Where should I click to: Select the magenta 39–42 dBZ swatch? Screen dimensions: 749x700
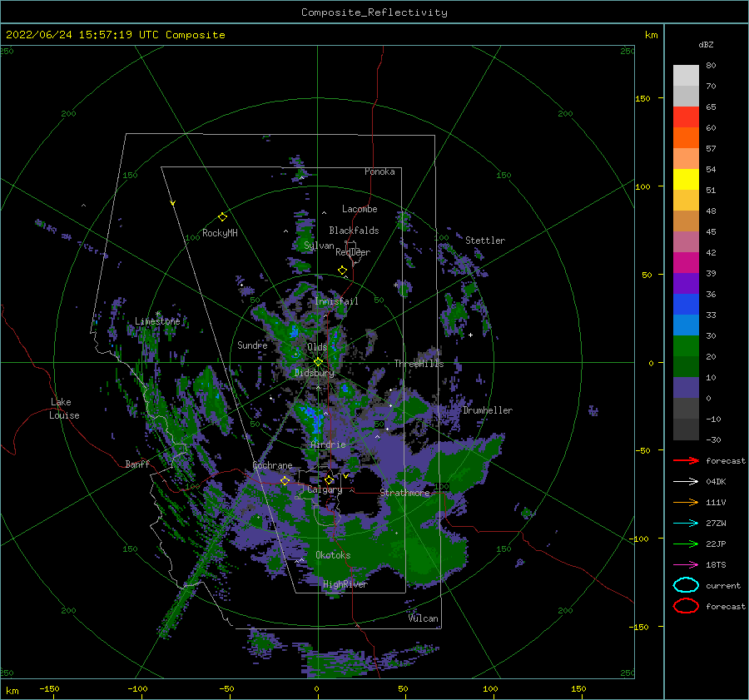[x=686, y=262]
